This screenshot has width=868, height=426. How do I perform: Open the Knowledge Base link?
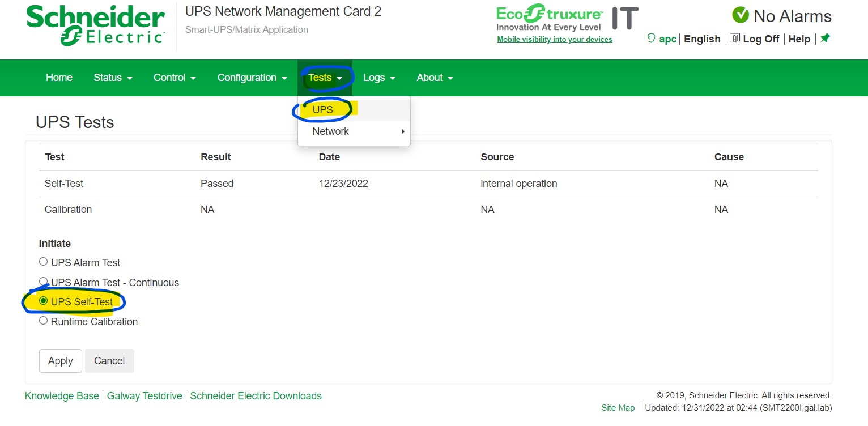(x=62, y=396)
